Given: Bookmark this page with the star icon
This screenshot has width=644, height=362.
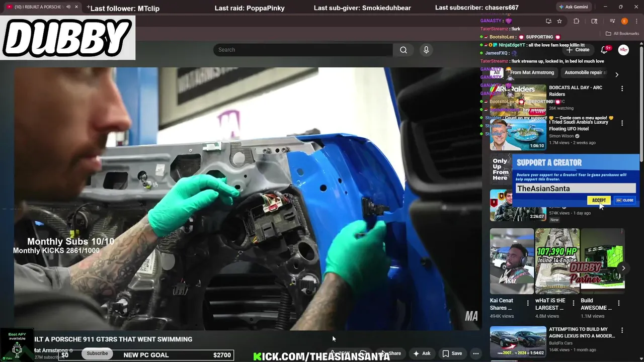Looking at the screenshot, I should tap(559, 21).
